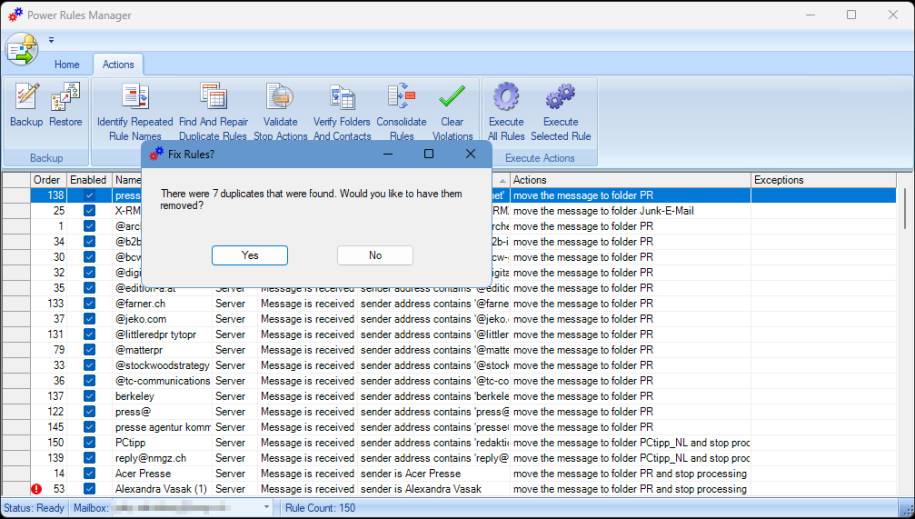The height and width of the screenshot is (519, 915).
Task: Sort by the Exceptions column header
Action: point(823,180)
